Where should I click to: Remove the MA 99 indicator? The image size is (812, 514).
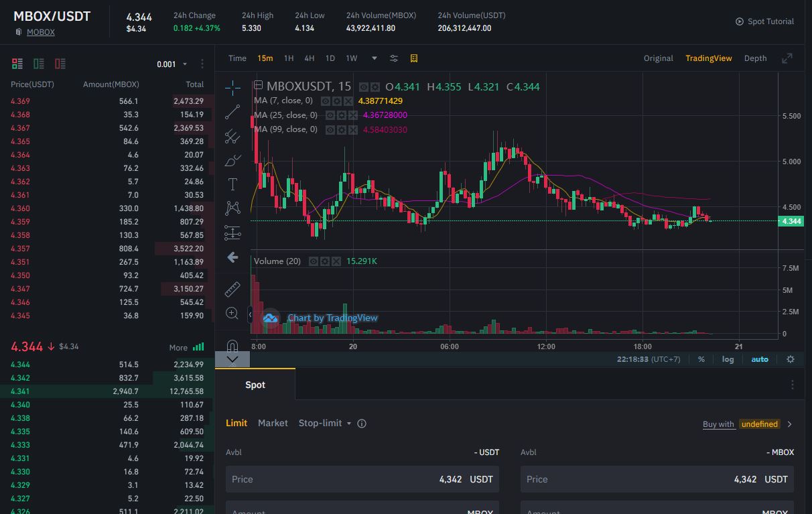353,130
